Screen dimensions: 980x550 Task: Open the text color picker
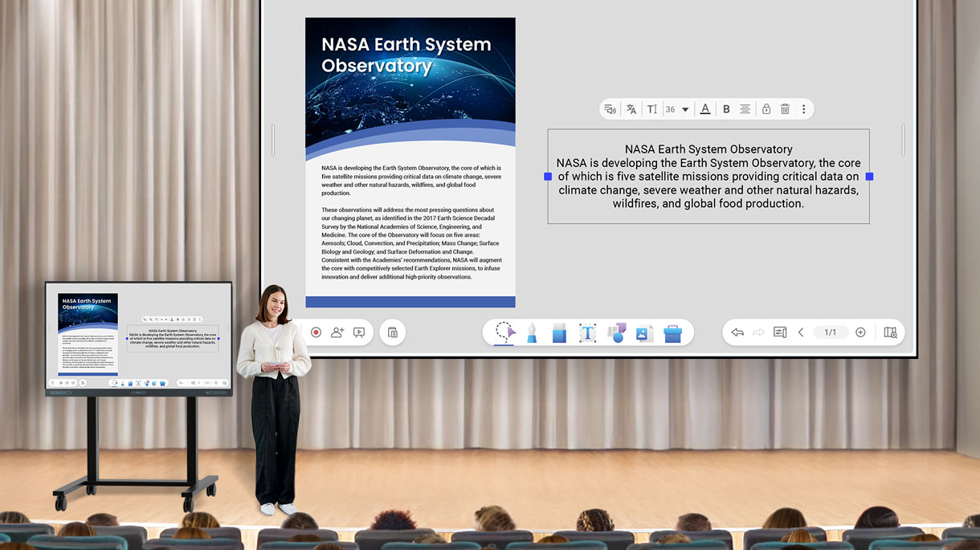(705, 109)
